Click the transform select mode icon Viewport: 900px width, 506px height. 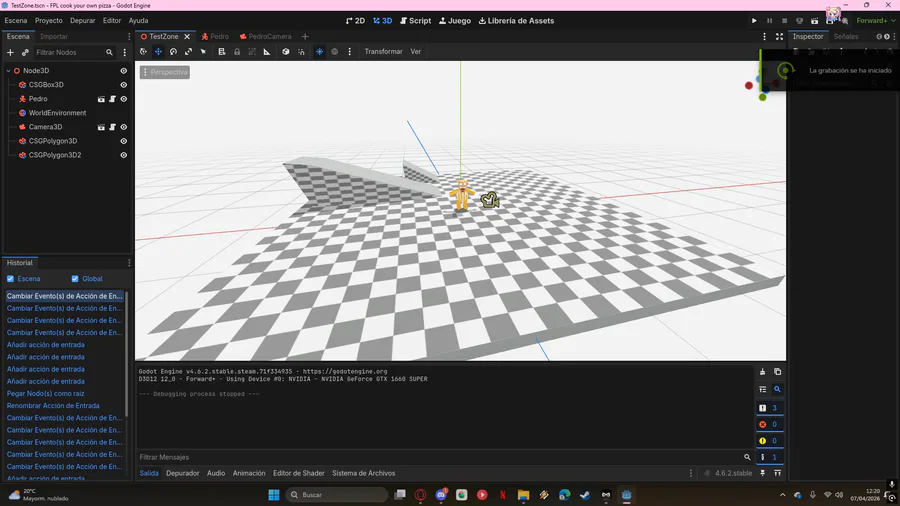click(143, 52)
